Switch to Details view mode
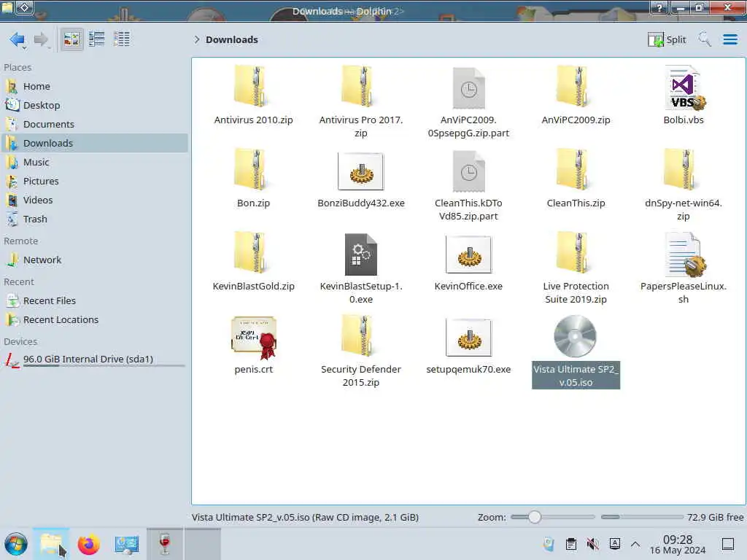 pos(122,39)
